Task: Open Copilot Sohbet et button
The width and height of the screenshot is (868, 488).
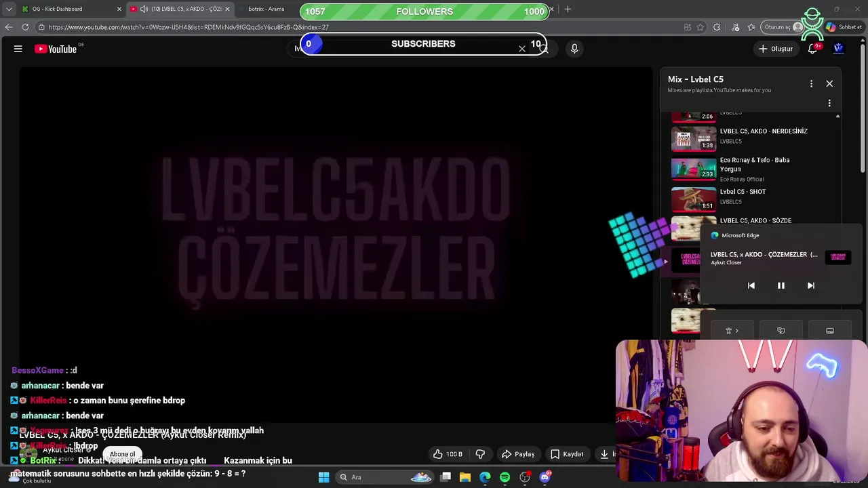Action: click(x=844, y=27)
